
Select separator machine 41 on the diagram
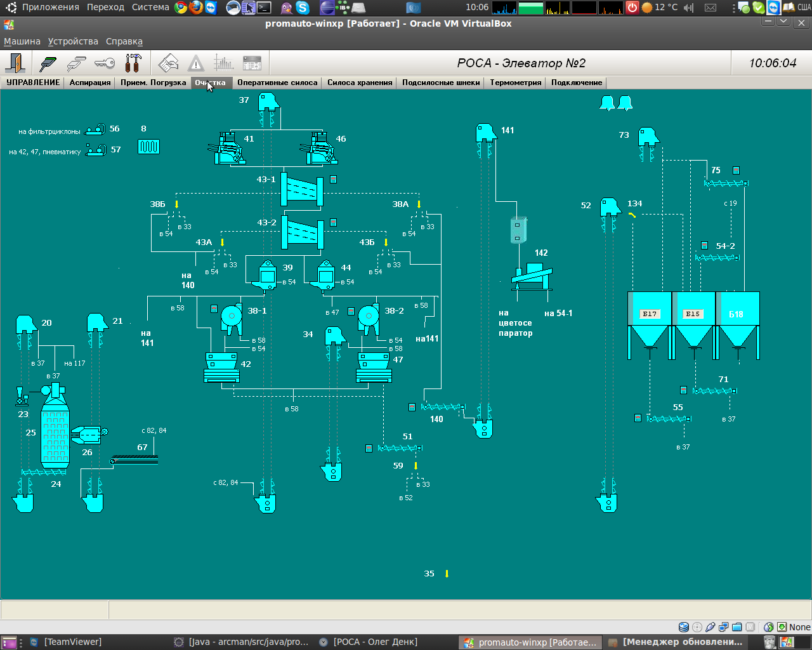coord(227,149)
